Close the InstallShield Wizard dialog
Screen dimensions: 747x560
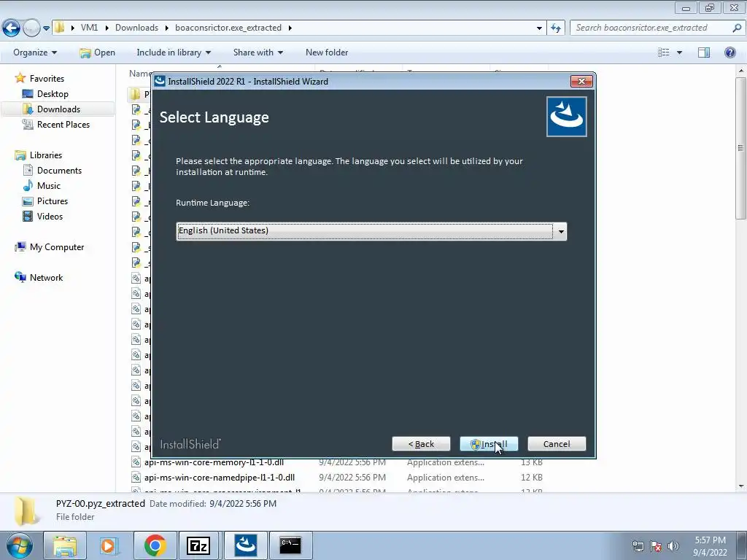pos(581,82)
